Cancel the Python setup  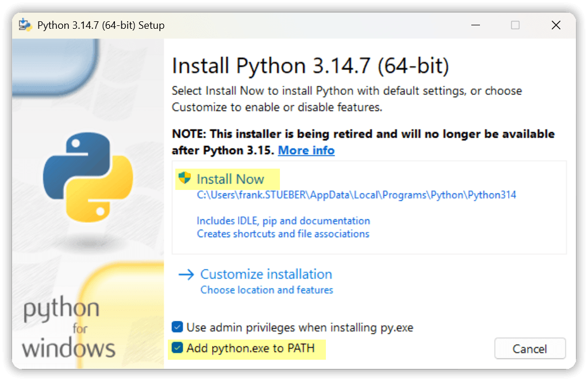coord(529,349)
